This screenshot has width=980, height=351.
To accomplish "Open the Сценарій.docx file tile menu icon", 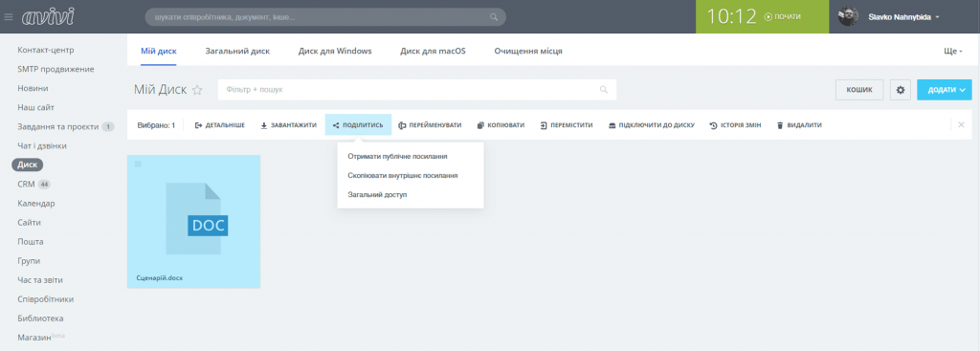I will pos(138,165).
